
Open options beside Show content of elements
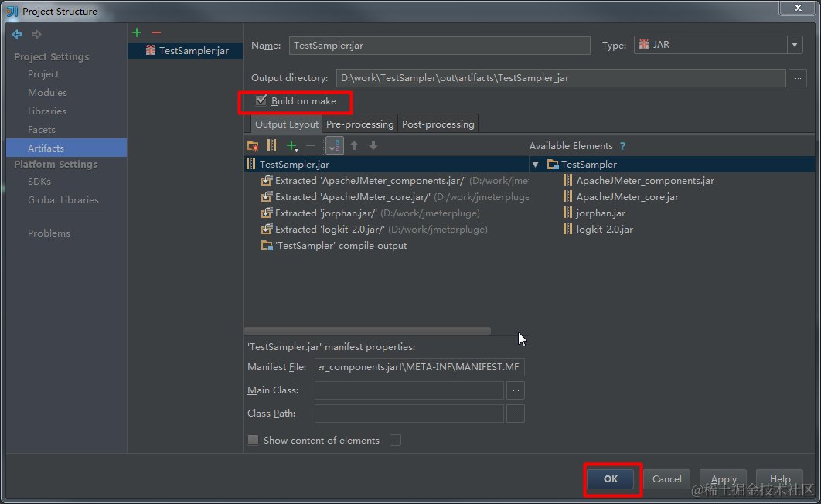396,441
